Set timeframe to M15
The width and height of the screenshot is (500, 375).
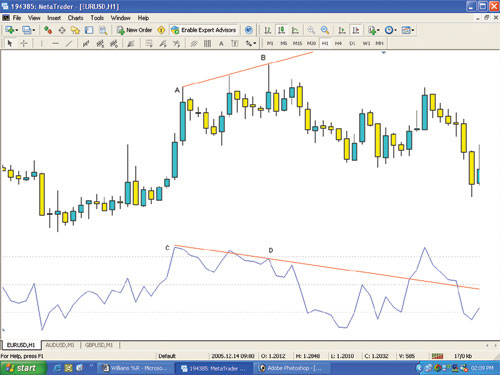click(x=297, y=43)
